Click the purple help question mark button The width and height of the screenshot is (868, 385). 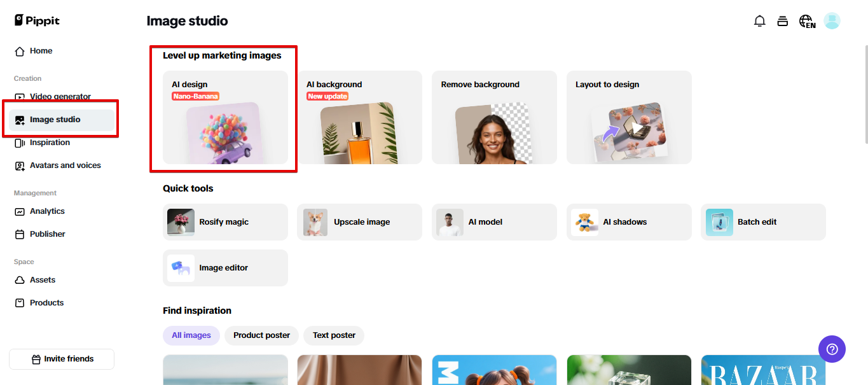point(832,349)
